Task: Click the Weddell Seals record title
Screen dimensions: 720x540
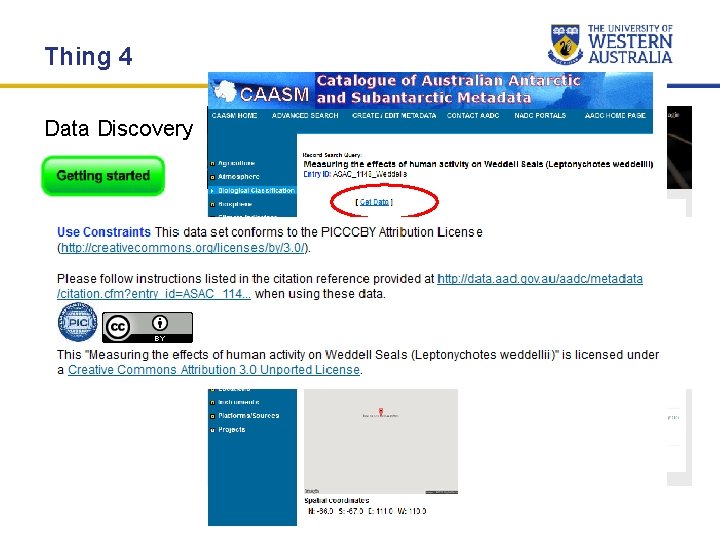Action: (x=478, y=164)
